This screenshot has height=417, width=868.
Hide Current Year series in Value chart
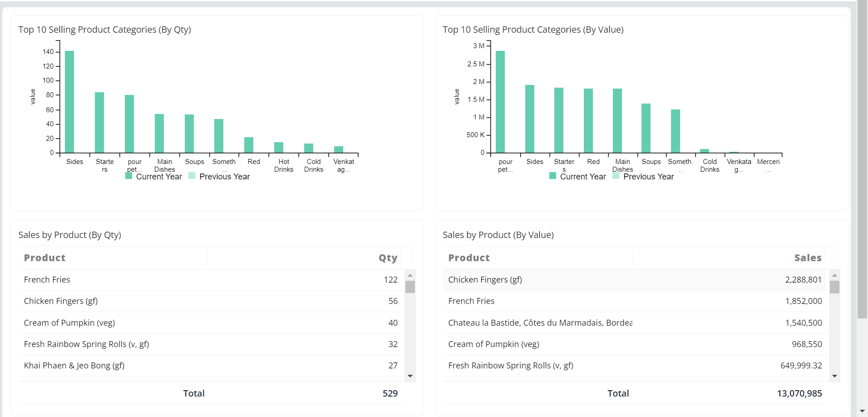[x=577, y=176]
